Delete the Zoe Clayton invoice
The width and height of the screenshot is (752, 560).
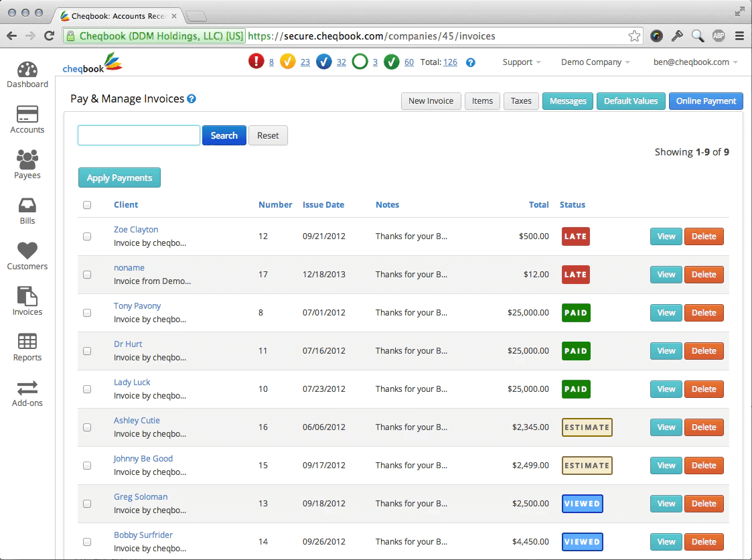click(704, 236)
